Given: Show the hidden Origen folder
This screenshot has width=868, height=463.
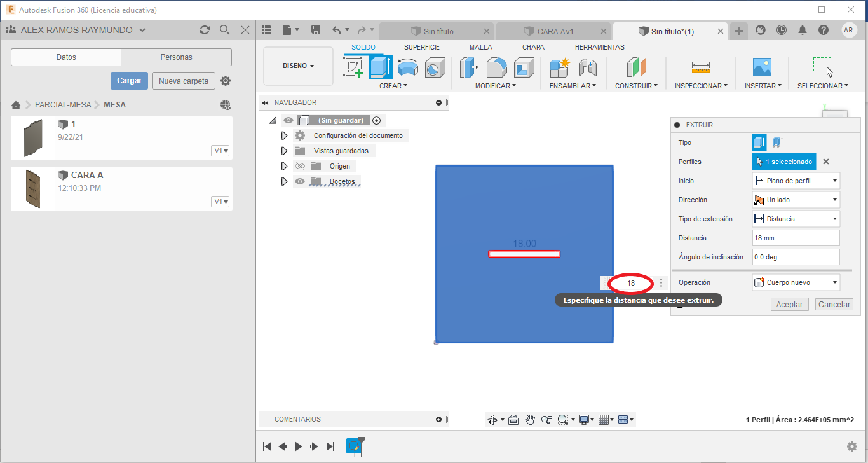Looking at the screenshot, I should coord(301,166).
